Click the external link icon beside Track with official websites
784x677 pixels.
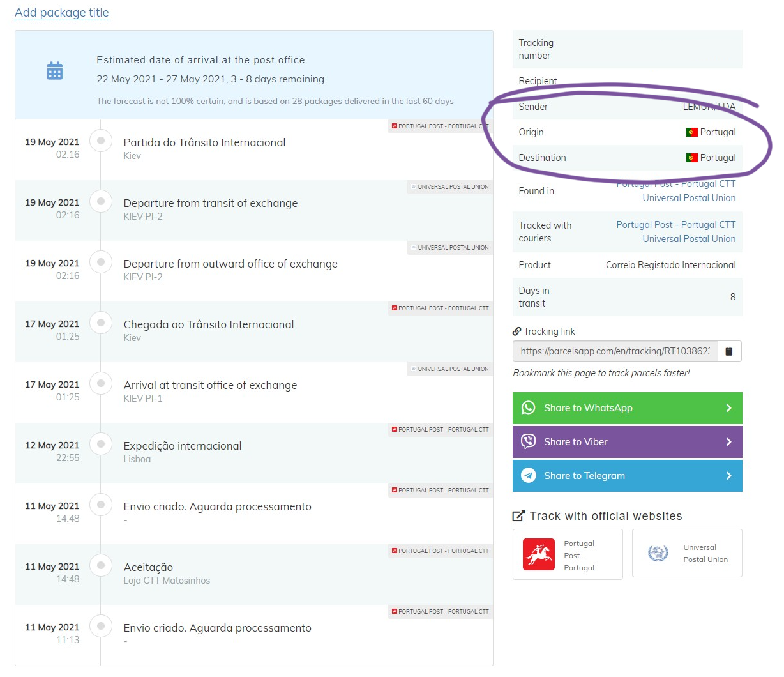tap(519, 516)
